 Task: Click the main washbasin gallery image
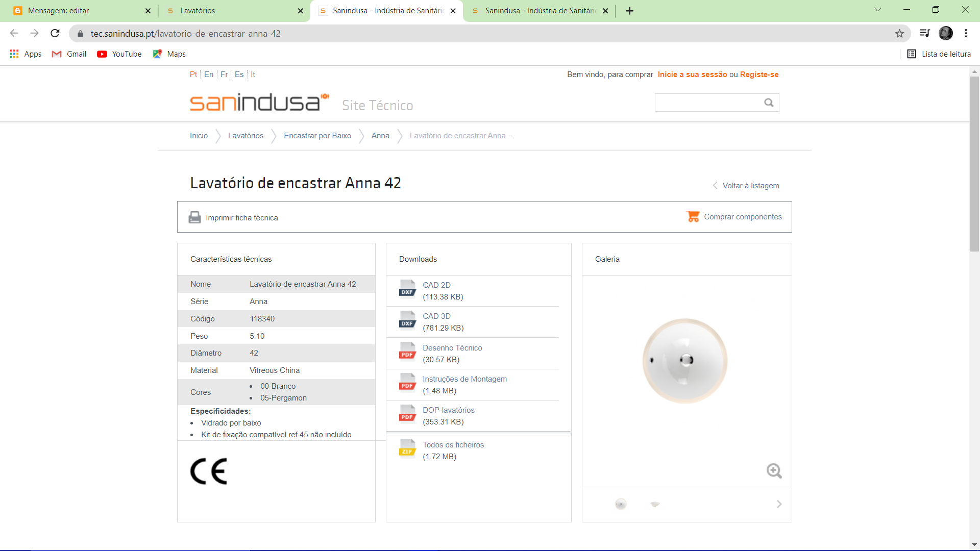point(685,361)
